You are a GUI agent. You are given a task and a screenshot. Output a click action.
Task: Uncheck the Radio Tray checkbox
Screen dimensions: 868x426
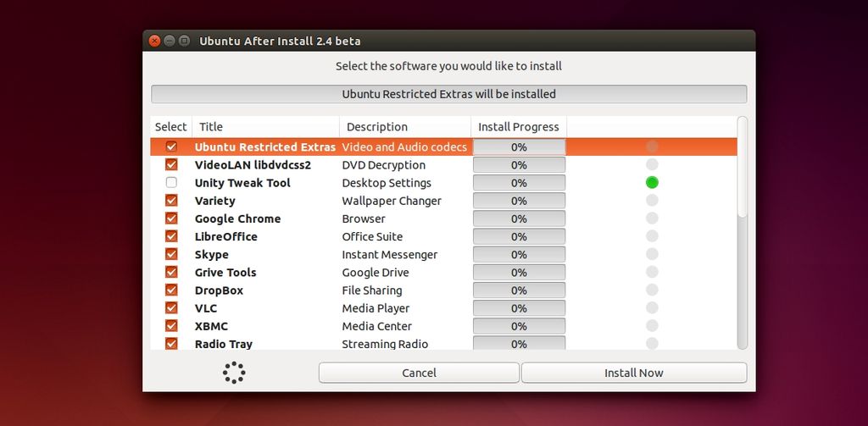(x=171, y=343)
